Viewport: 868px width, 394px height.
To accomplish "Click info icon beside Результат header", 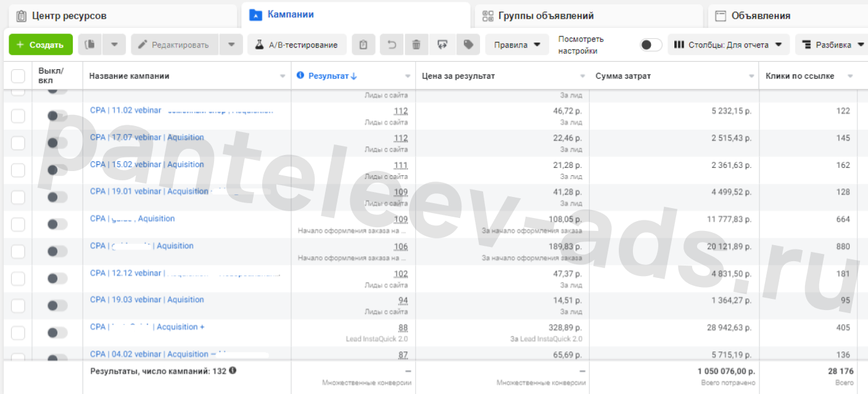I will 300,75.
